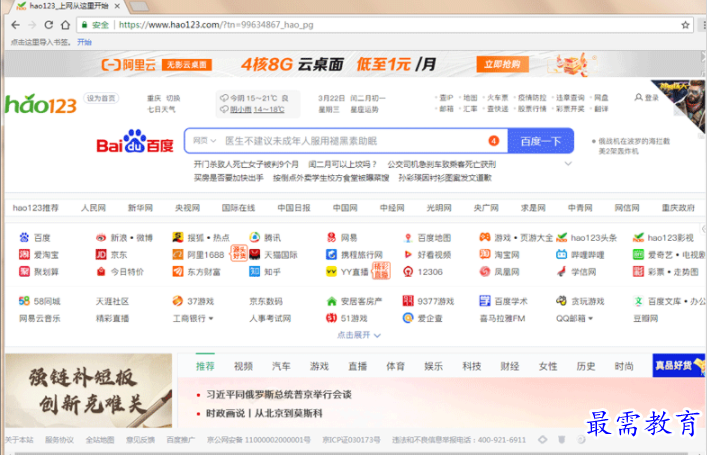Open the 9377游戏 icon link
Viewport: 708px width, 455px height.
(408, 301)
